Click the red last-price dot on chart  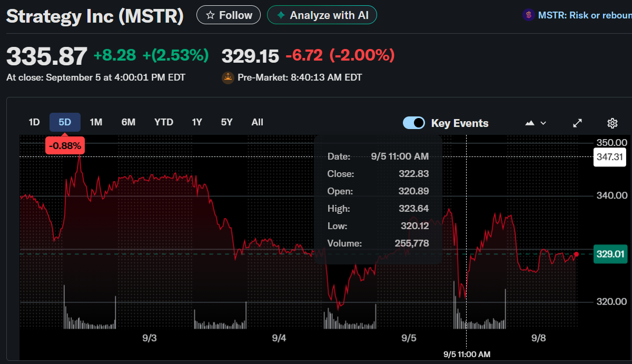pos(577,254)
